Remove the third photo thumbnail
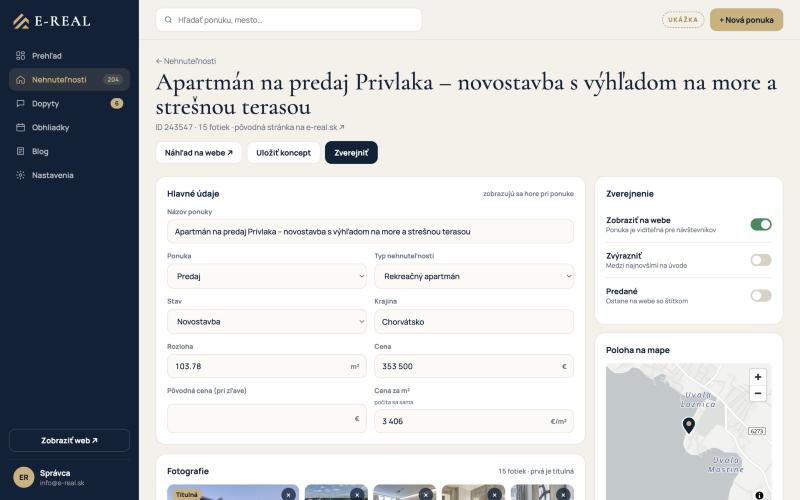 tap(426, 494)
